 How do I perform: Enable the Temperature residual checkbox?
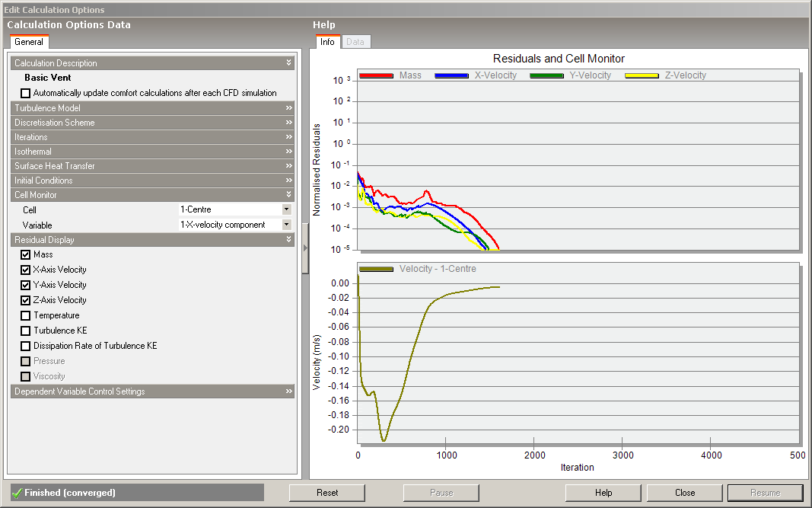26,315
